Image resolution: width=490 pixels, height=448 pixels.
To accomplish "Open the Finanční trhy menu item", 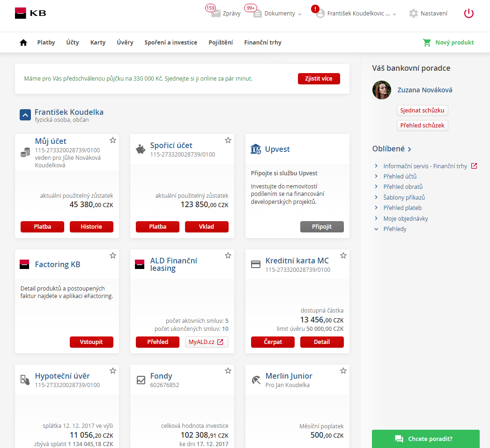I will pos(262,42).
